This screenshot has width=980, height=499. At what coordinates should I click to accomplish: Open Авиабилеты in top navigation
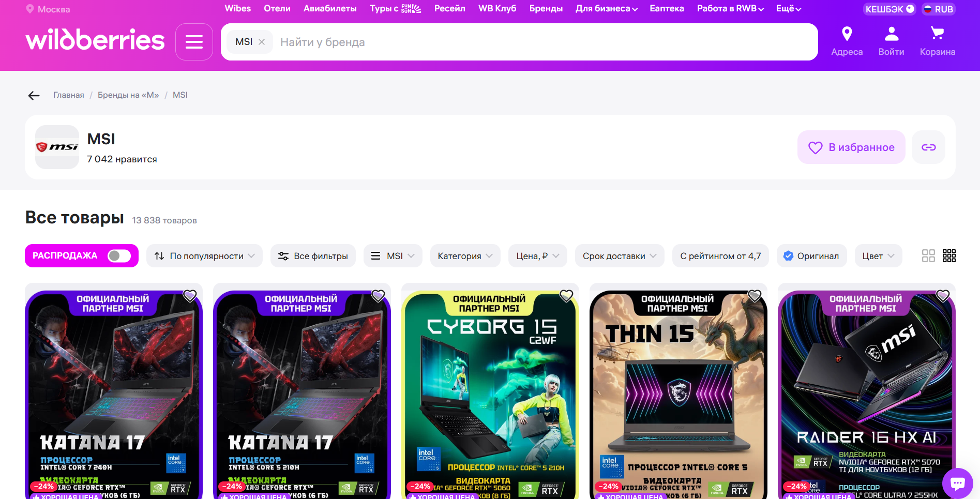[x=330, y=8]
